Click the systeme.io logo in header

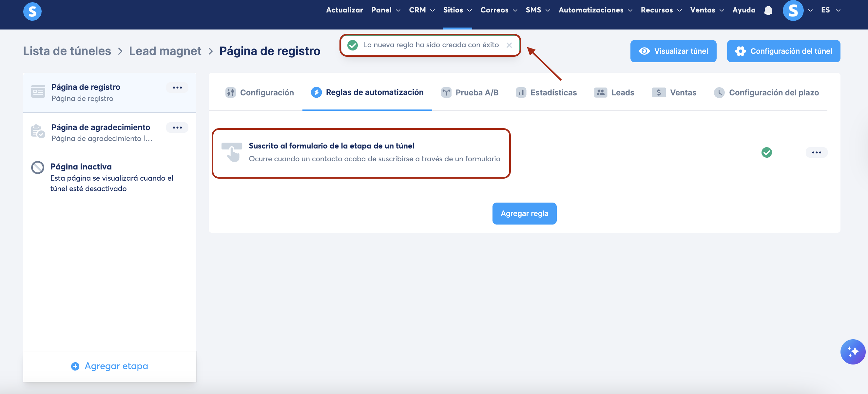[x=32, y=11]
